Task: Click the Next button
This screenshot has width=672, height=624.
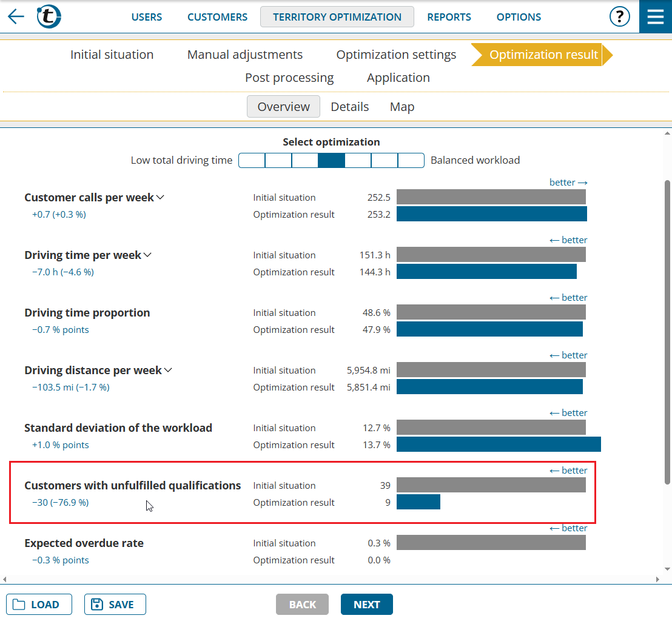Action: point(366,605)
